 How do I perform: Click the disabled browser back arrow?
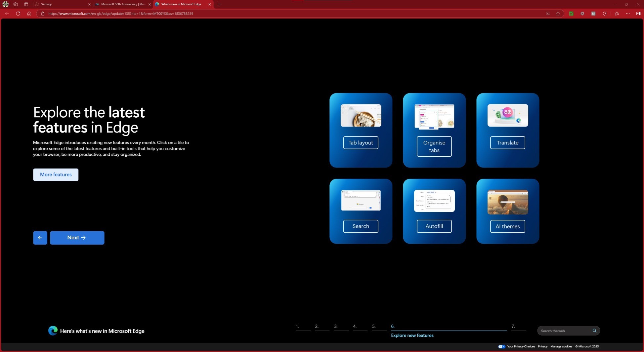tap(7, 14)
